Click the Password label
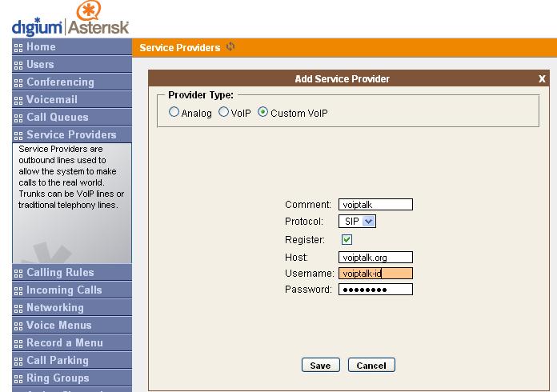This screenshot has width=557, height=392. click(308, 290)
